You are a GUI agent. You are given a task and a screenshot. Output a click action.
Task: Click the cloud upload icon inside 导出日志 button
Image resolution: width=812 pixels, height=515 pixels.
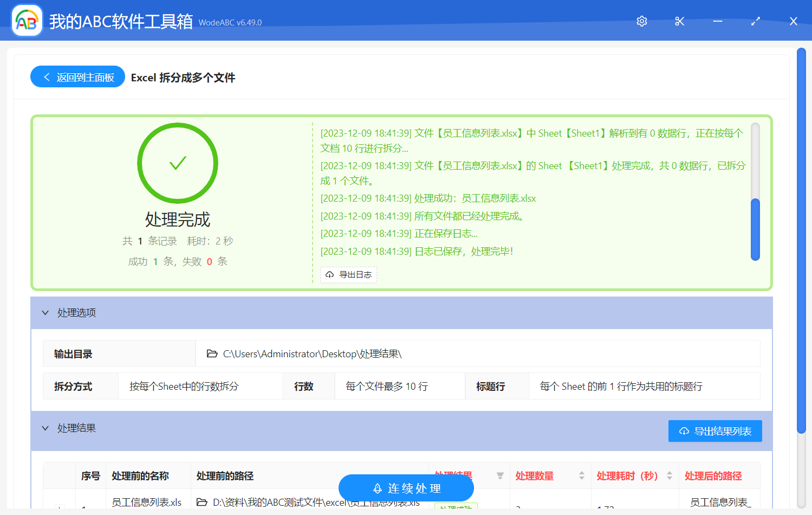[329, 275]
